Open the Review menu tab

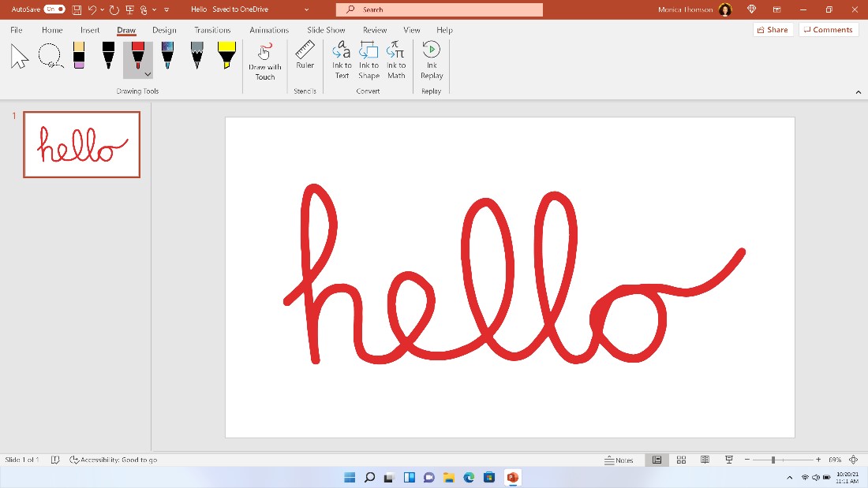(x=374, y=30)
